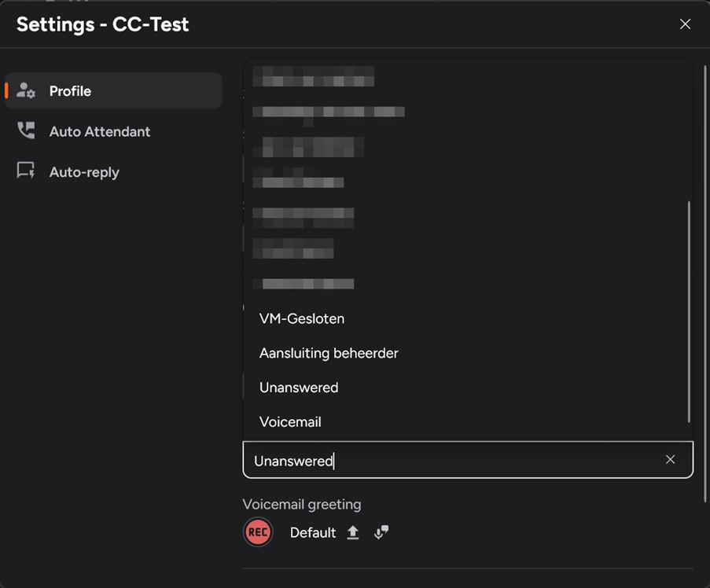Click the Auto Attendant phone icon
Image resolution: width=710 pixels, height=588 pixels.
(x=26, y=131)
